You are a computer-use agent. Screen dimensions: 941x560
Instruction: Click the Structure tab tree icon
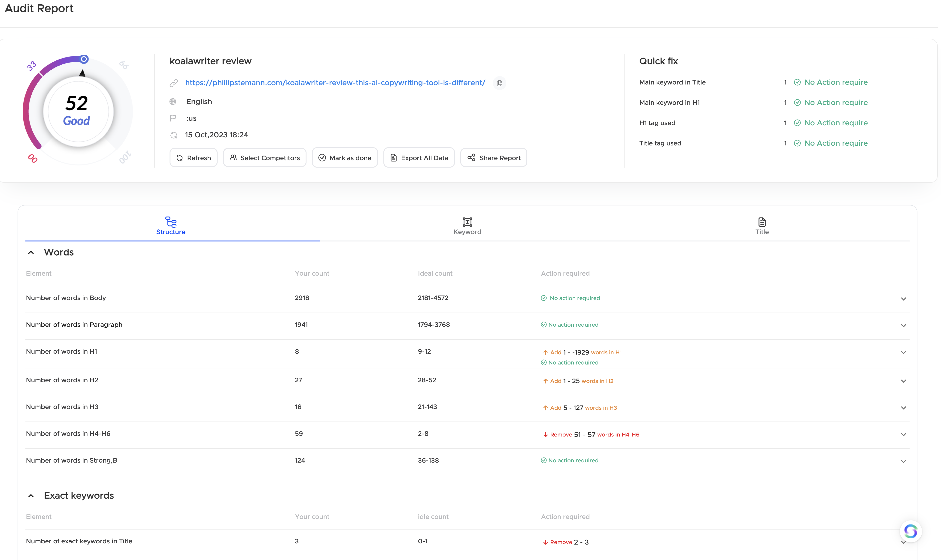171,222
